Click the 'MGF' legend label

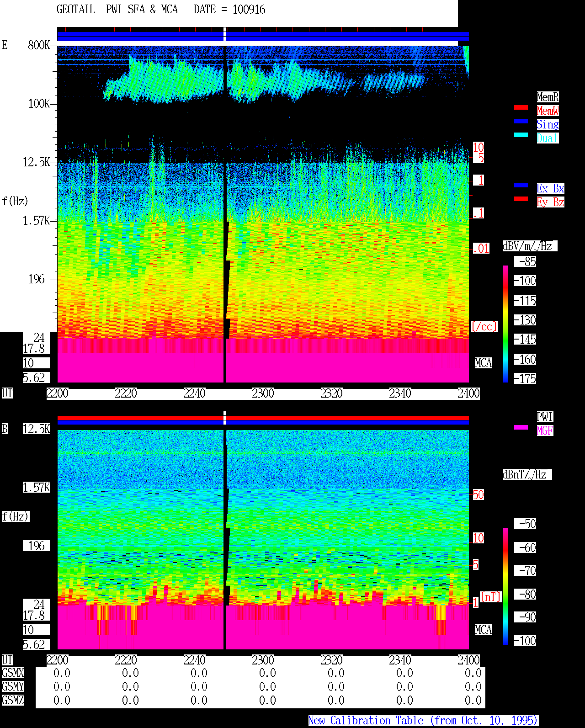coord(545,430)
